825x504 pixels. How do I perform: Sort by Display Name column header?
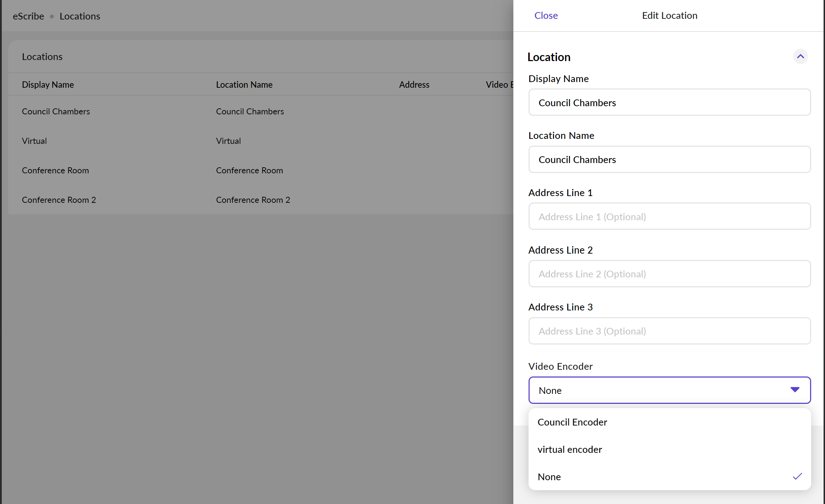click(x=48, y=85)
